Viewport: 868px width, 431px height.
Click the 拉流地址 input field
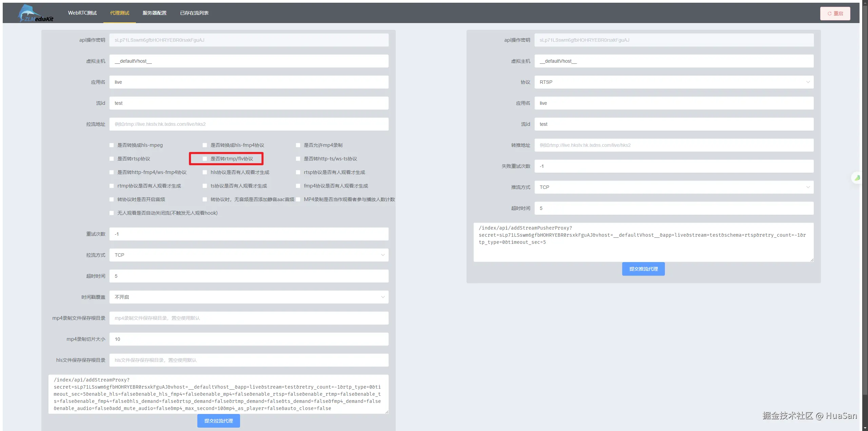point(249,124)
